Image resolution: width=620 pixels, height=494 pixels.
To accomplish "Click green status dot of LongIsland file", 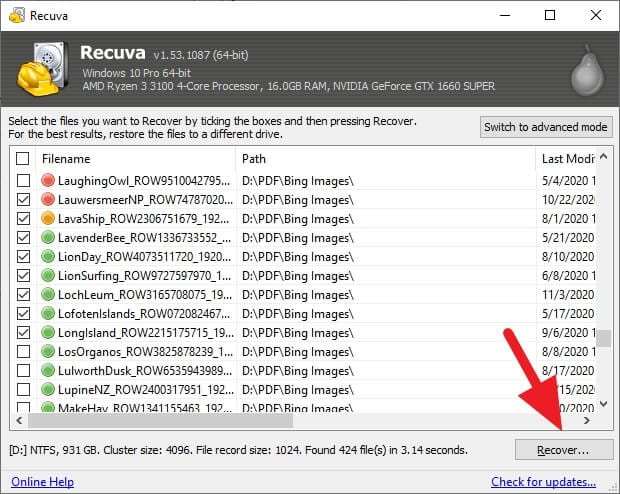I will coord(48,332).
